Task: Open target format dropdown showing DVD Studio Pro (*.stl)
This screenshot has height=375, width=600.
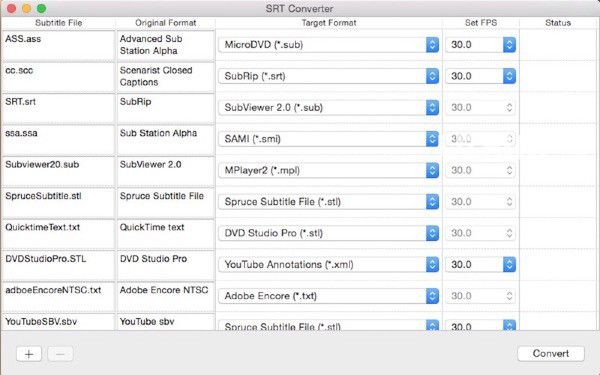Action: [x=329, y=233]
